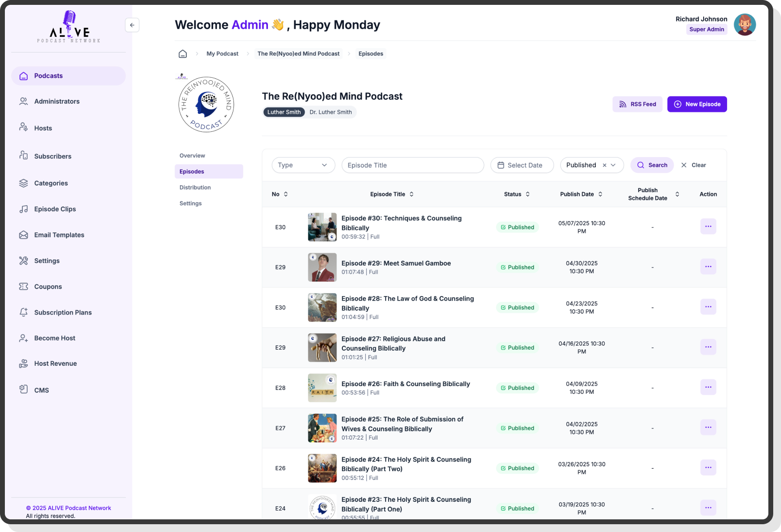Screen dimensions: 781x532
Task: Expand the Type dropdown filter
Action: (x=303, y=165)
